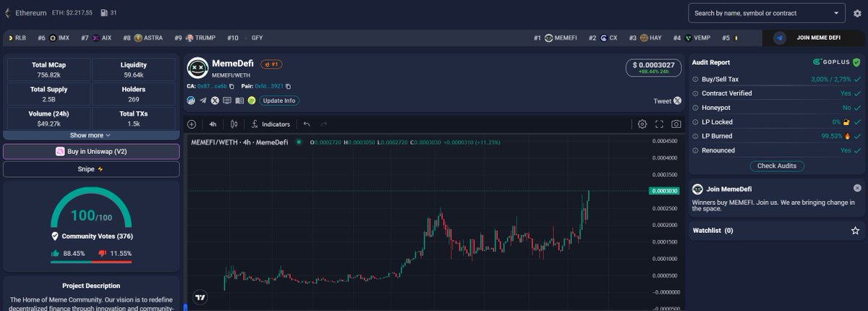Click the Liquidity 59.64k stat cell

click(133, 69)
